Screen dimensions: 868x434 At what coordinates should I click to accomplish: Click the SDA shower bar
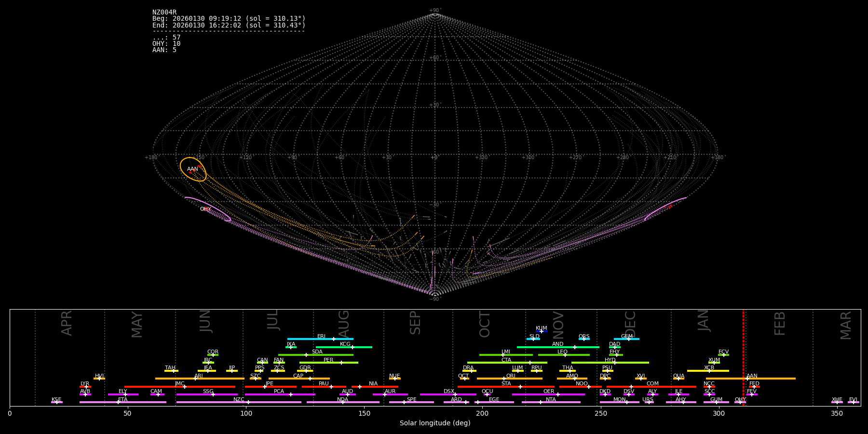tap(316, 355)
